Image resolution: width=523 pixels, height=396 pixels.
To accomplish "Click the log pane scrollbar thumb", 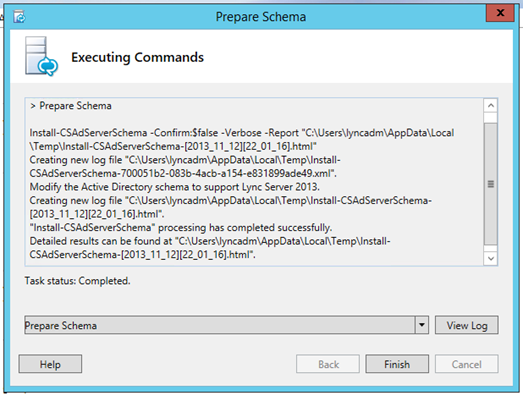I will click(x=491, y=184).
